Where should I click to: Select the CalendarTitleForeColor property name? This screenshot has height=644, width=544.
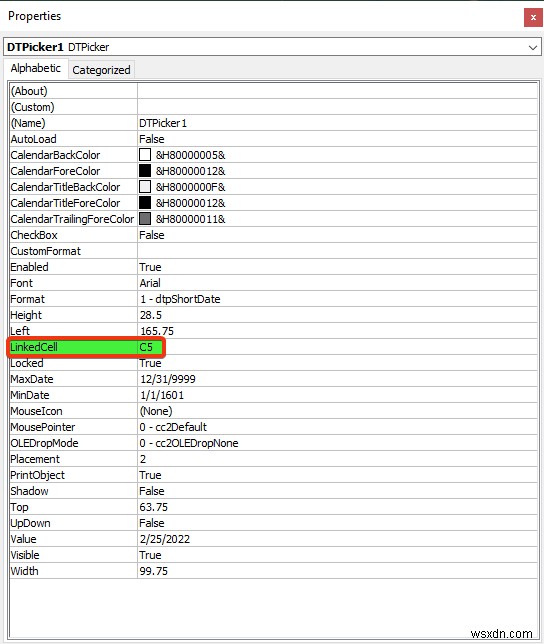(65, 203)
